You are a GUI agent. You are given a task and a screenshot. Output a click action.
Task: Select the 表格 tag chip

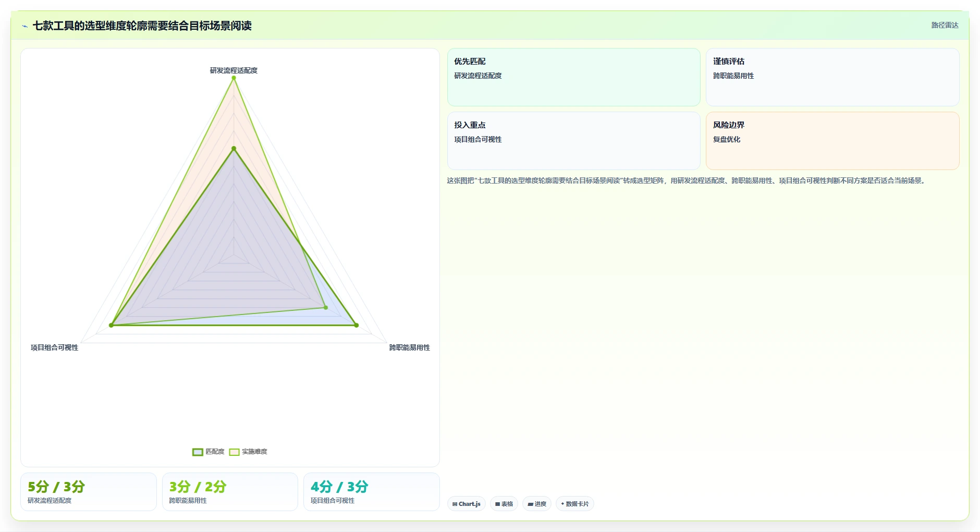click(x=504, y=504)
